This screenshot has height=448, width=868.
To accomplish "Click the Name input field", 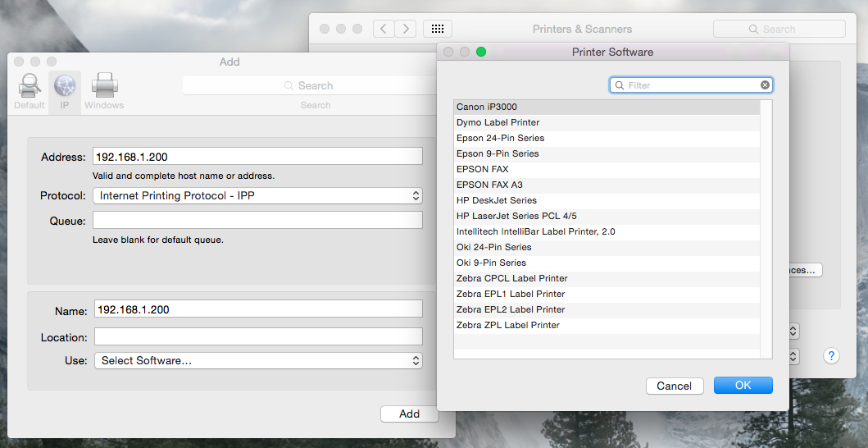I will click(258, 309).
